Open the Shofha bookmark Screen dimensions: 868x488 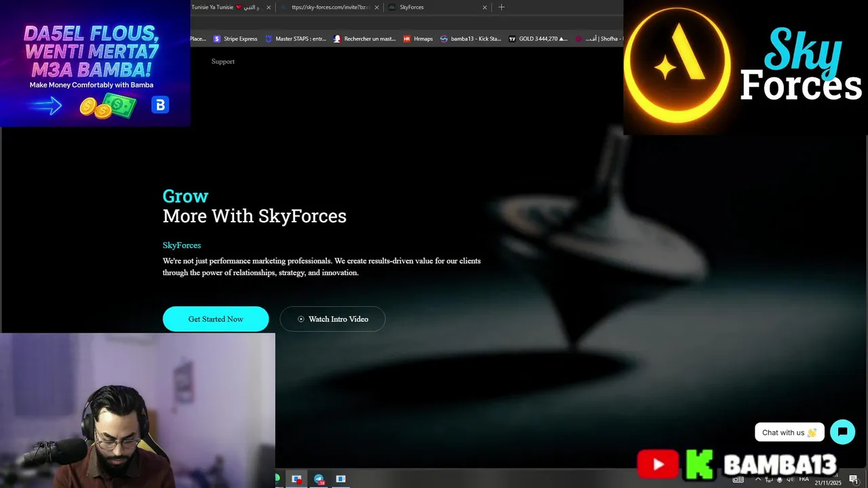[597, 39]
